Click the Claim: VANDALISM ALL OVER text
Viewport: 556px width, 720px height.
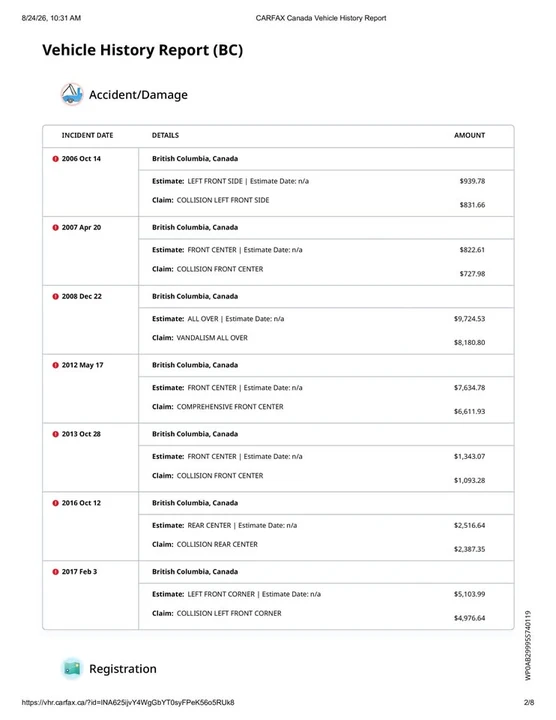click(200, 338)
